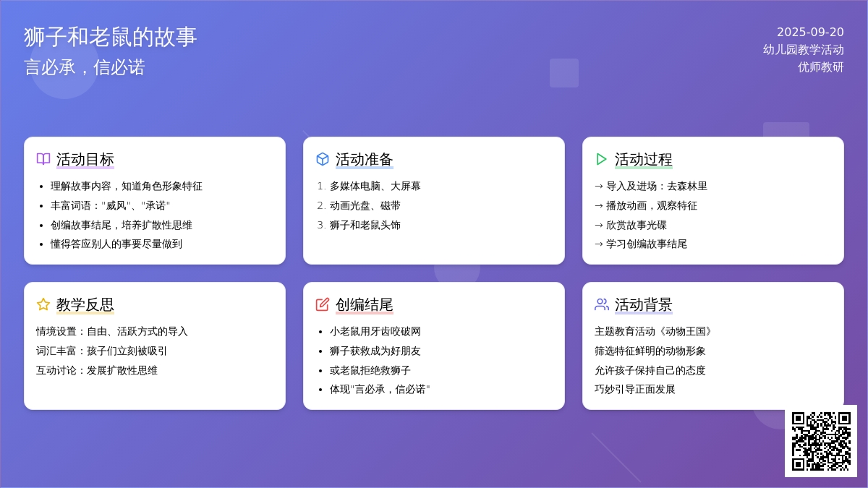Click the subtitle 言必承，信必诺
This screenshot has height=488, width=868.
point(85,67)
